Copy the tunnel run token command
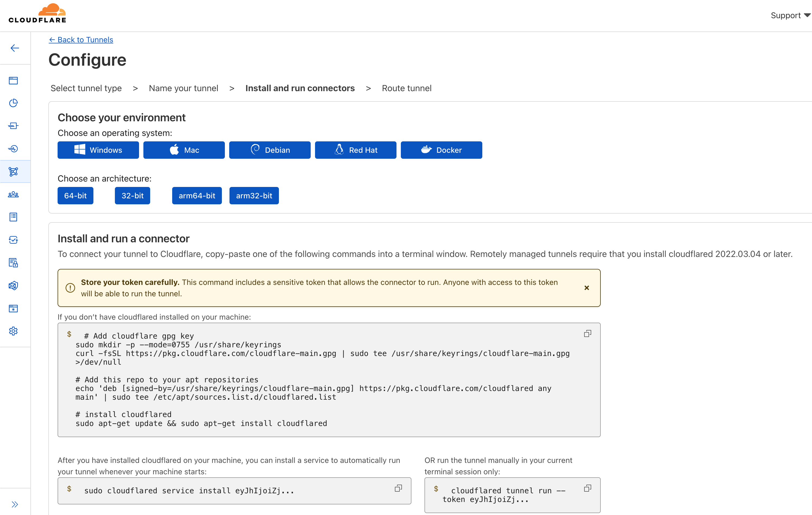 coord(587,488)
